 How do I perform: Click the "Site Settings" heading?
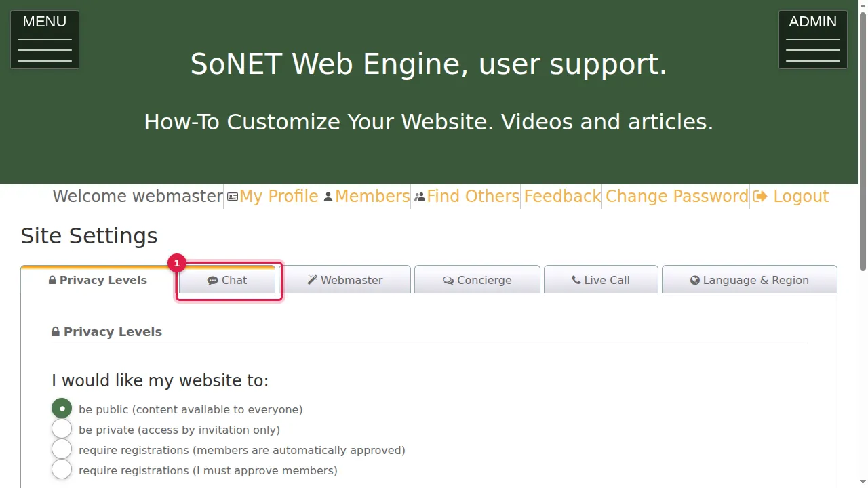89,236
